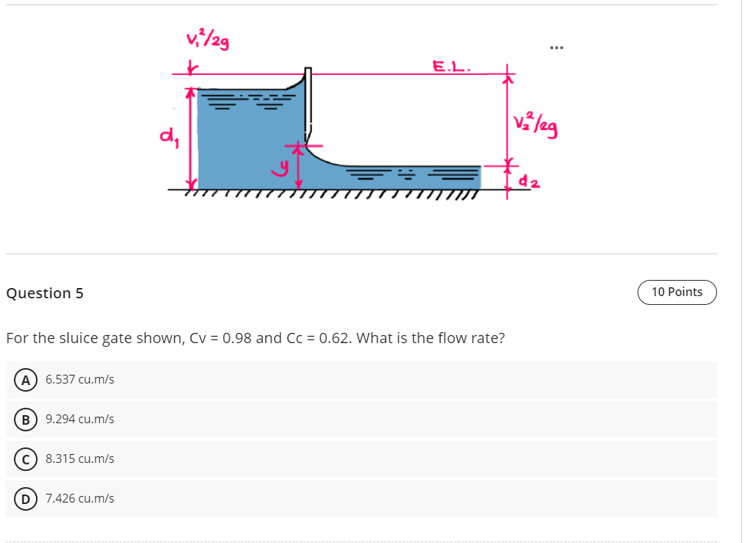
Task: Select answer option A, 6.537 cu.m/s
Action: (x=80, y=379)
